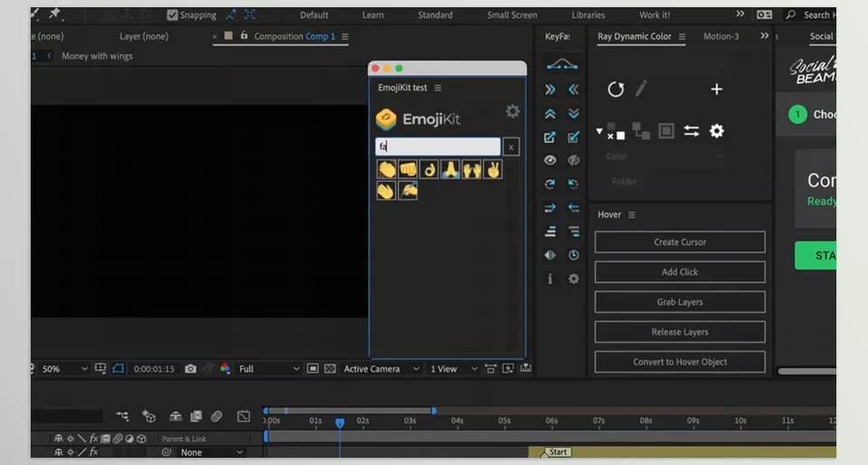868x465 pixels.
Task: Click the double down chevron KeyFast icon
Action: pos(573,113)
